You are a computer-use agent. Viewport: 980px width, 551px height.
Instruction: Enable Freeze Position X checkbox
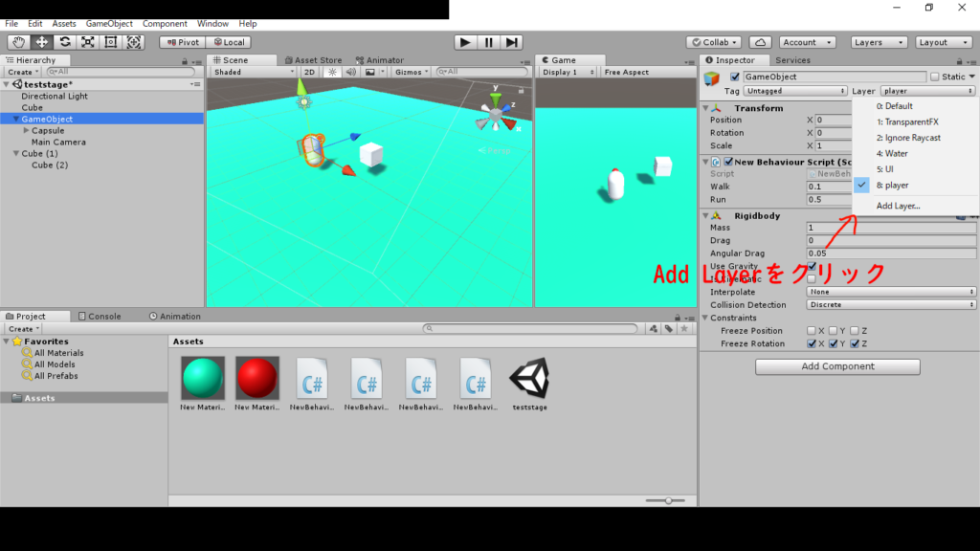811,331
